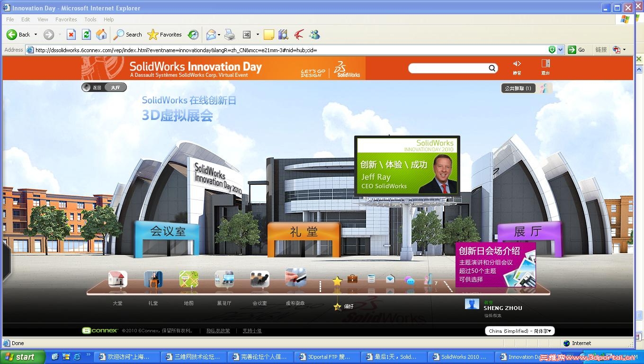644x364 pixels.
Task: Open the notes list icon in dock
Action: click(x=371, y=279)
